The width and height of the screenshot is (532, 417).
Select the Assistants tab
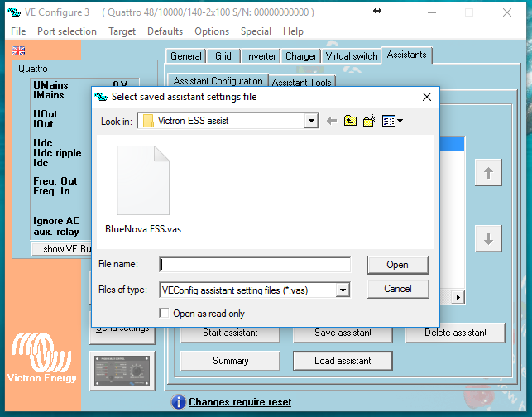tap(406, 55)
